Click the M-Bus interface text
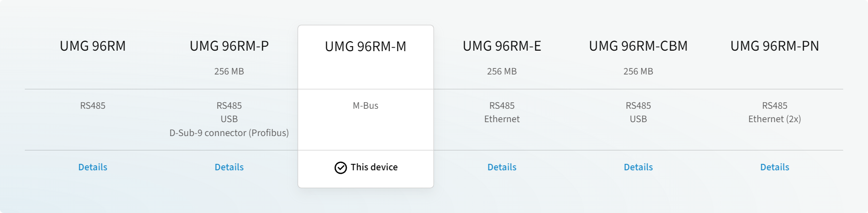Screen dimensions: 868x213 click(x=366, y=106)
